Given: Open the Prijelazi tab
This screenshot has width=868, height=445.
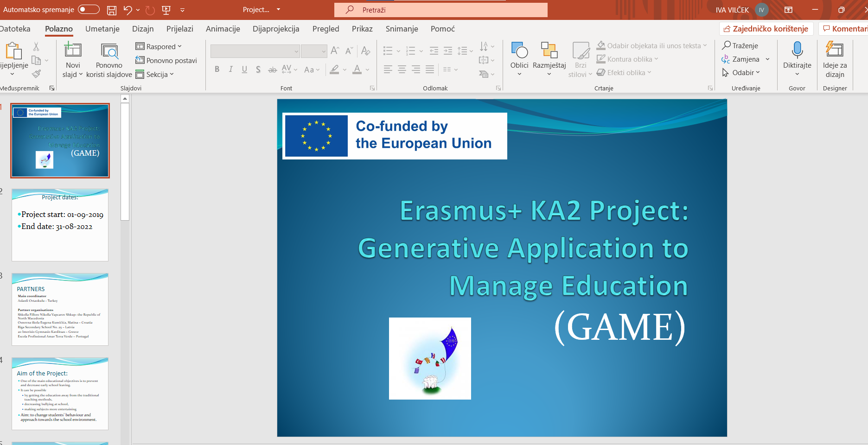Looking at the screenshot, I should [x=180, y=29].
